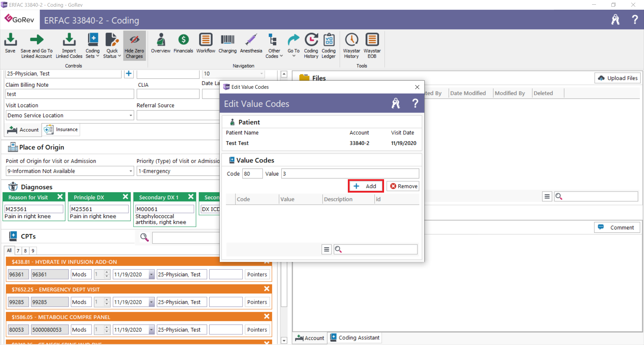This screenshot has height=345, width=644.
Task: Go to the Overview screen
Action: click(x=161, y=44)
